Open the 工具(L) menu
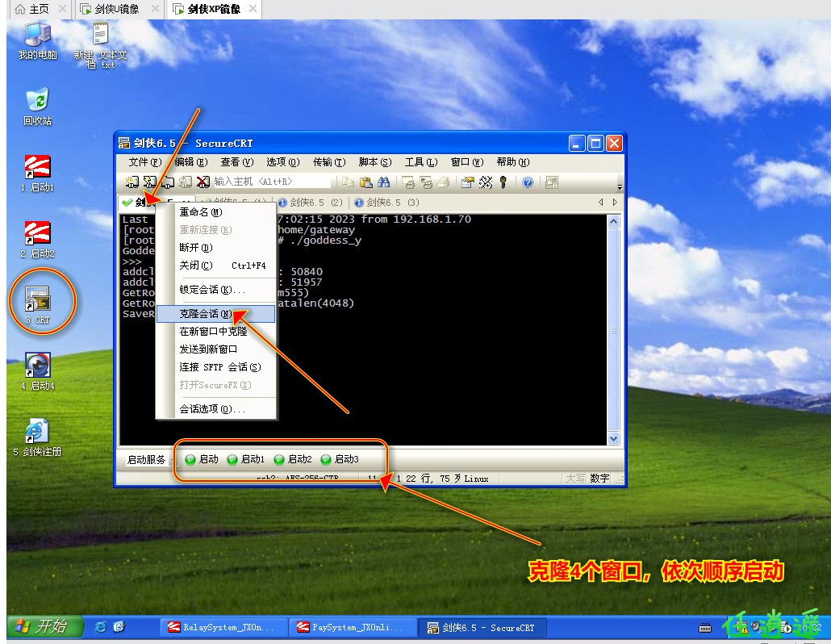The height and width of the screenshot is (644, 831). pyautogui.click(x=421, y=162)
